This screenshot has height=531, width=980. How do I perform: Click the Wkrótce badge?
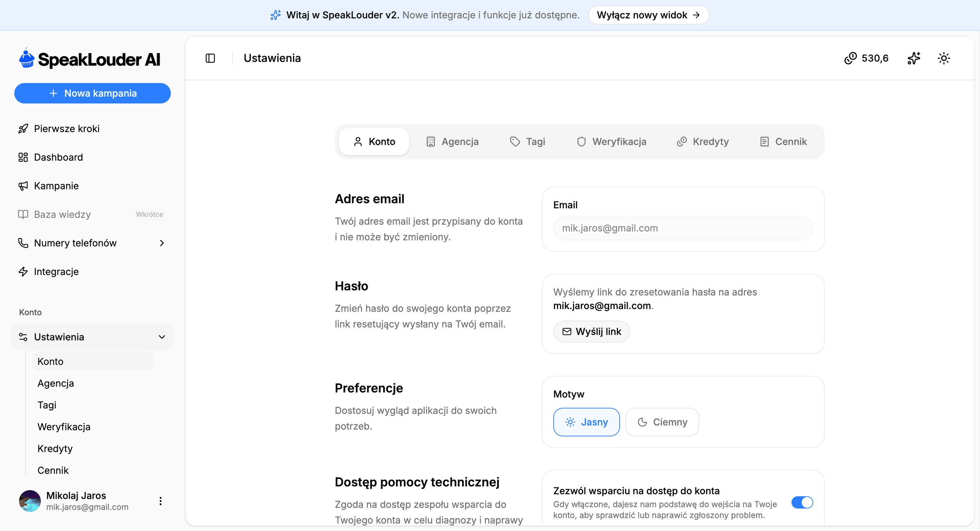click(149, 214)
